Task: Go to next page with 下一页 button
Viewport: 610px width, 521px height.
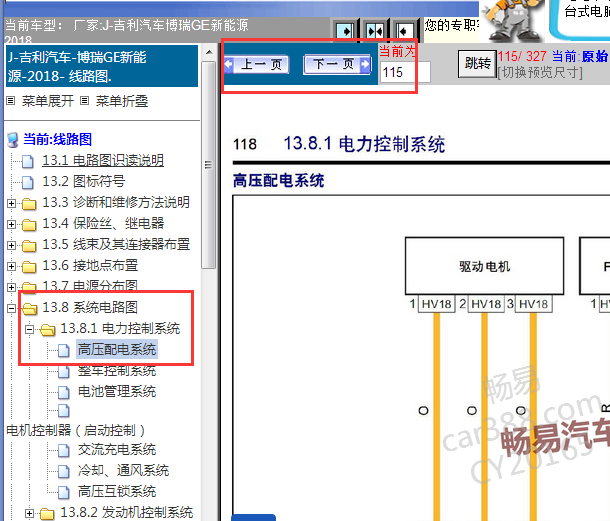Action: coord(337,64)
